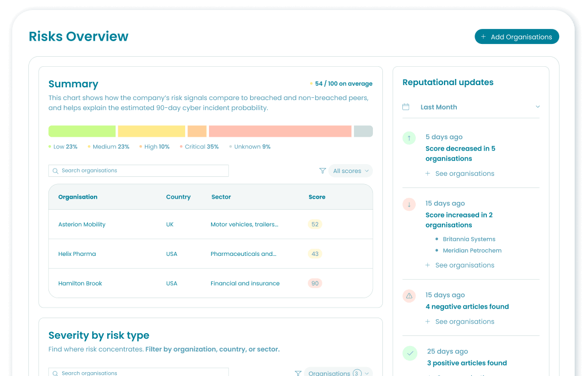Expand See organisations under Score increased
The width and height of the screenshot is (588, 376).
(460, 265)
